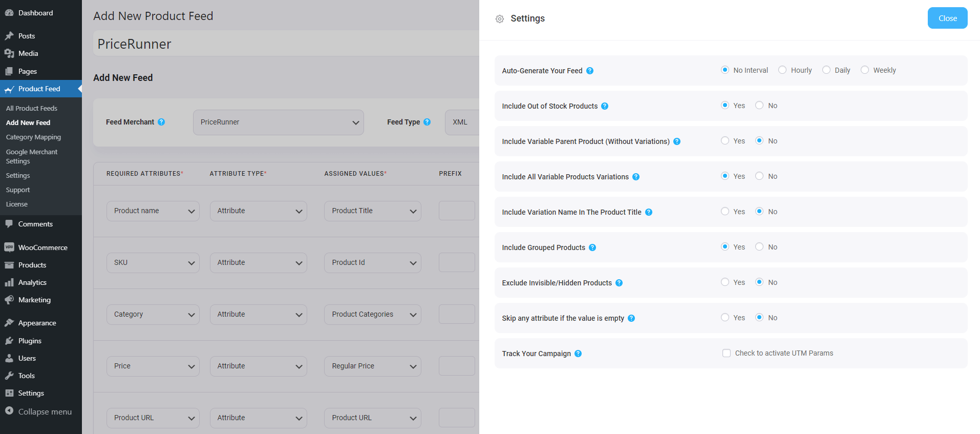Click help icon beside Include Grouped Products
980x434 pixels.
592,247
